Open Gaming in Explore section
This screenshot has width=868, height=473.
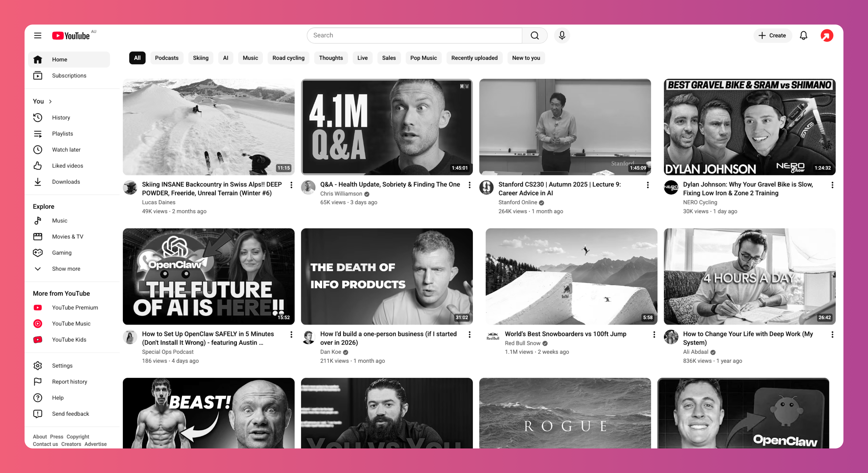[62, 252]
